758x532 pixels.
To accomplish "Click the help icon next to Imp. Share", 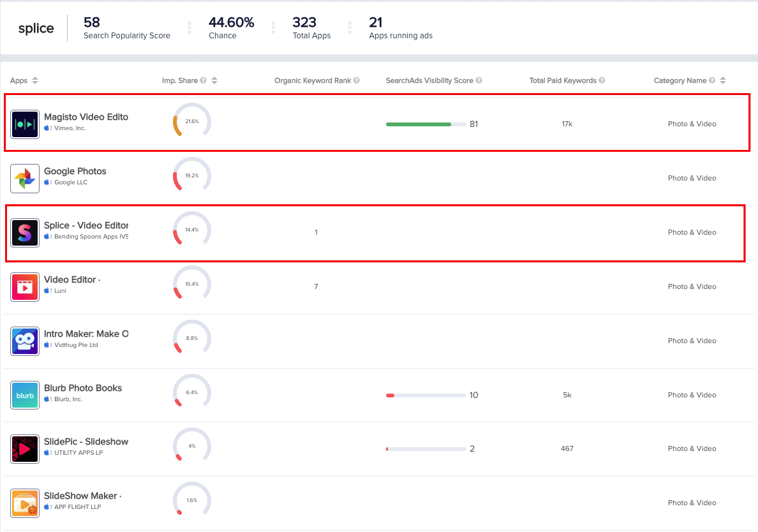I will (204, 80).
